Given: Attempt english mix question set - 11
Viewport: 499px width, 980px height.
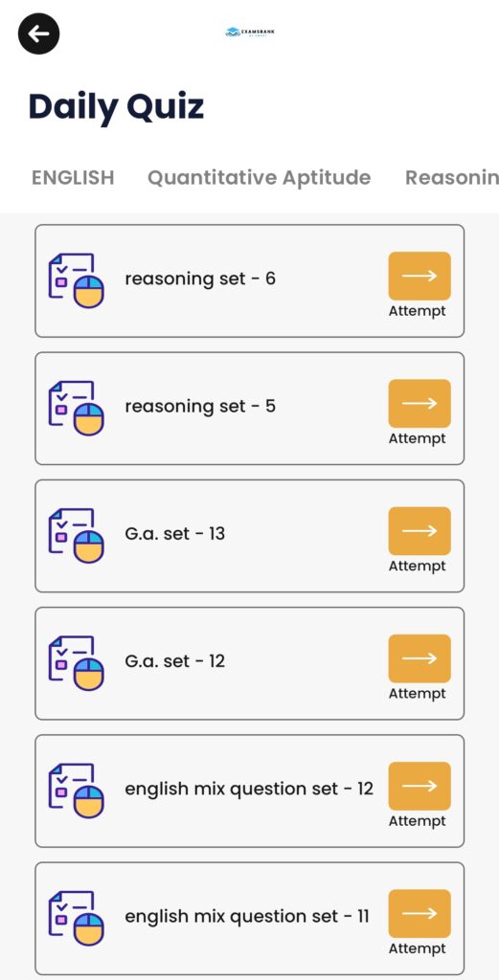Looking at the screenshot, I should pos(420,913).
